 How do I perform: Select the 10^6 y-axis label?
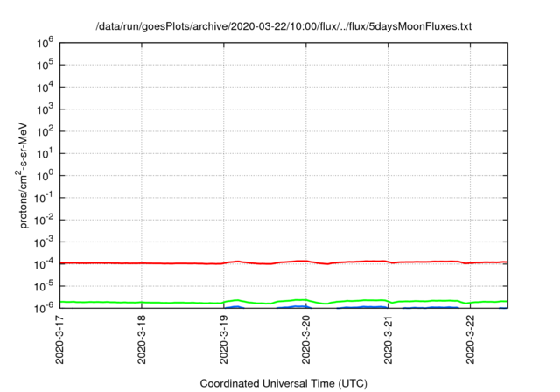click(45, 43)
